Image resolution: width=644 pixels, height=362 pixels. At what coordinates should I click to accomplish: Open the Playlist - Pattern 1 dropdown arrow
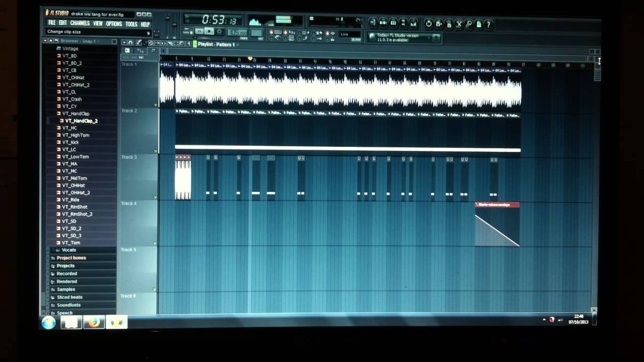coord(238,45)
